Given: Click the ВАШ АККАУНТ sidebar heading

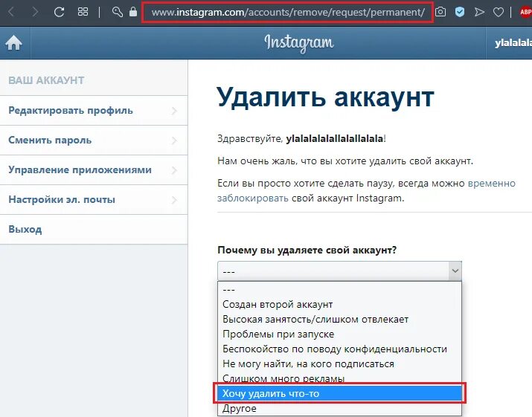Looking at the screenshot, I should (x=46, y=80).
